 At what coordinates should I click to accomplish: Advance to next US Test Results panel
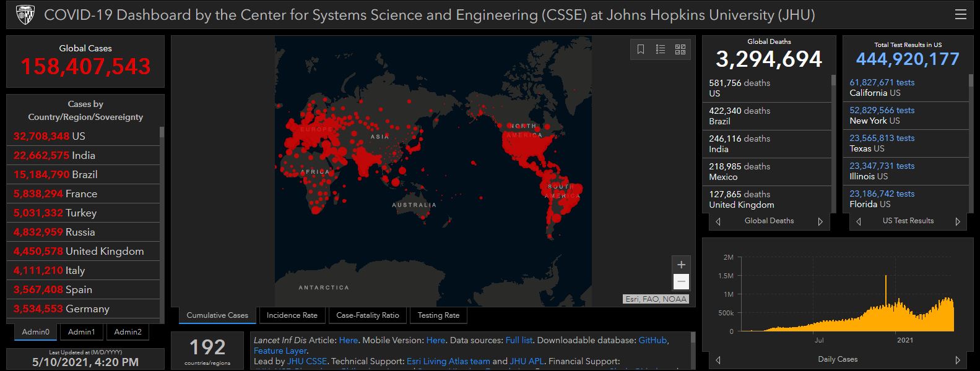pos(957,221)
